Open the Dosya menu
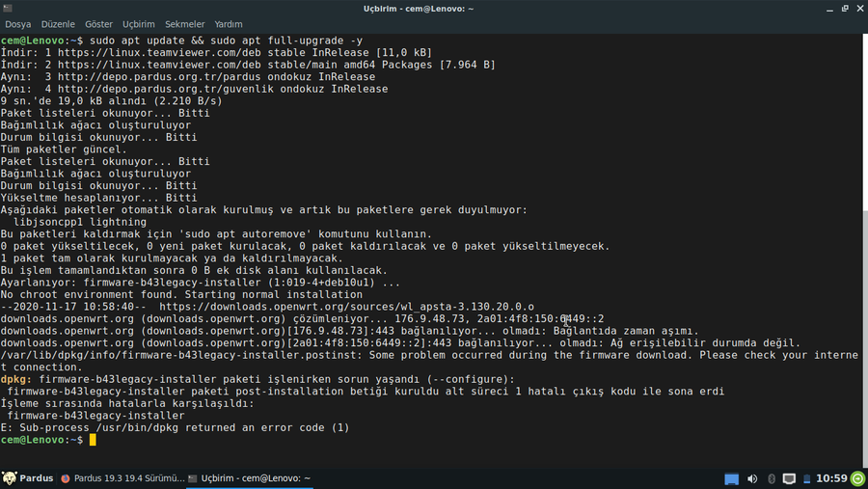The image size is (868, 489). [x=17, y=24]
